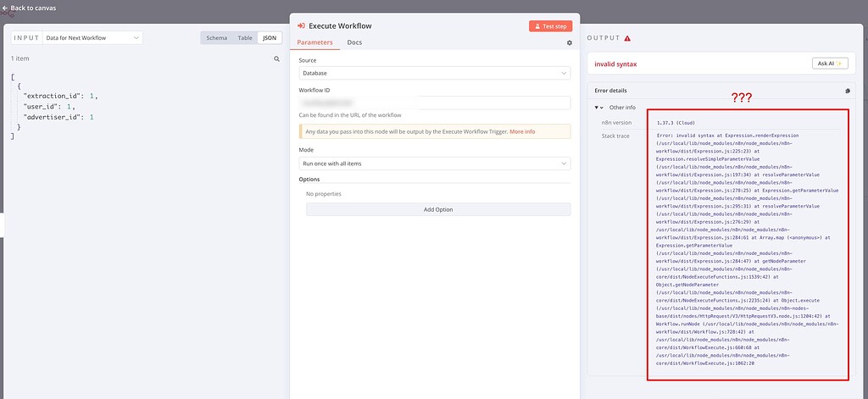
Task: Click the Ask AI button
Action: (829, 64)
